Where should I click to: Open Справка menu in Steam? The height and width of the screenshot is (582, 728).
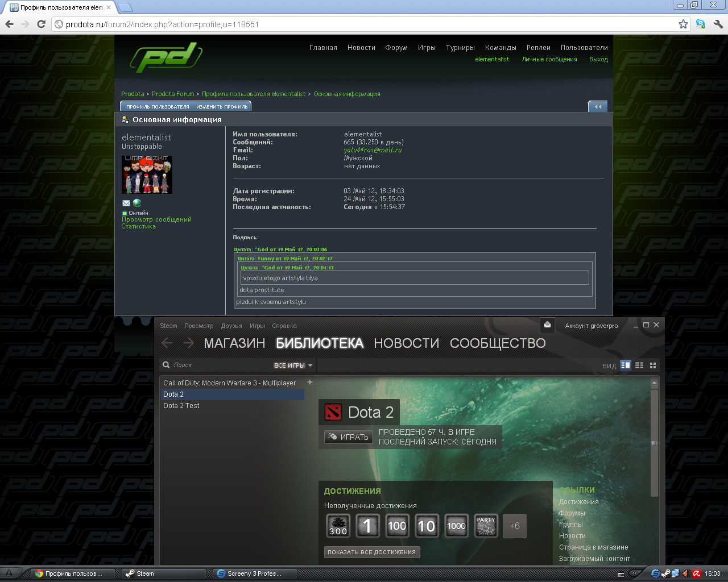[x=284, y=326]
